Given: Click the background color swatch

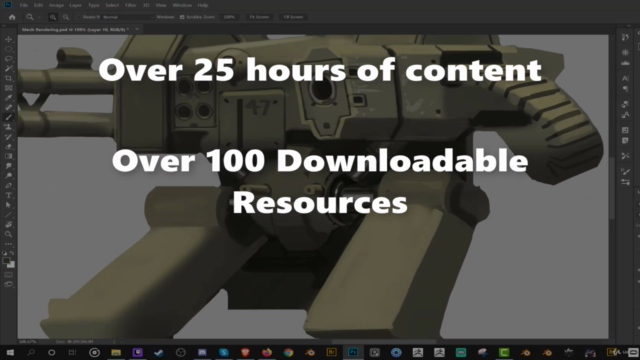Looking at the screenshot, I should pos(11,265).
